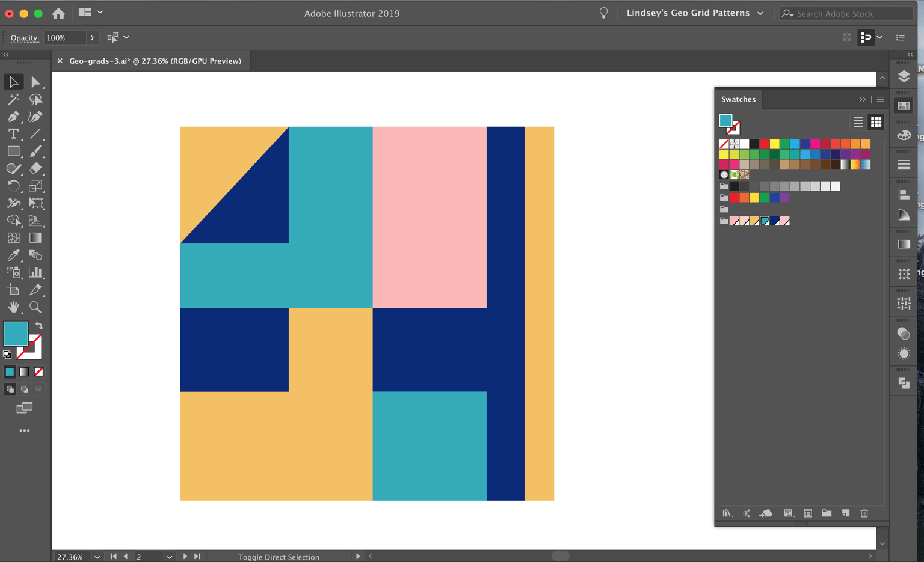Reset to default fill and stroke
The height and width of the screenshot is (562, 924).
pos(7,355)
